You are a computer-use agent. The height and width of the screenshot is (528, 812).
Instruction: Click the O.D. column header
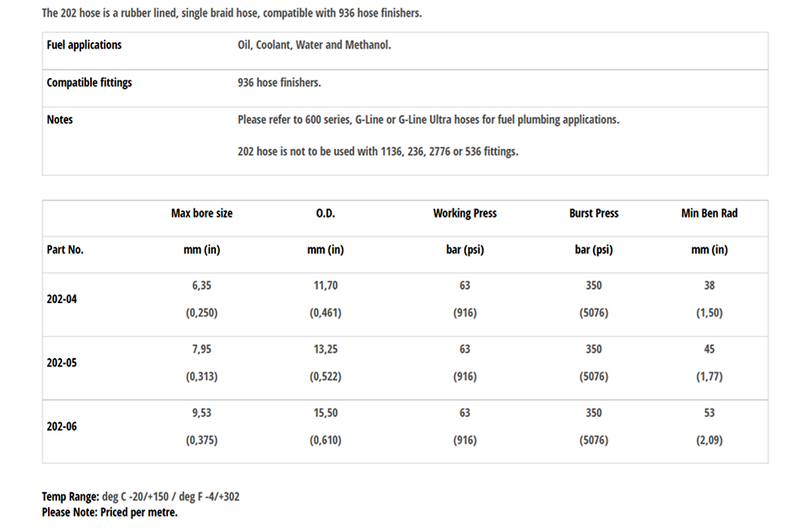pos(326,213)
